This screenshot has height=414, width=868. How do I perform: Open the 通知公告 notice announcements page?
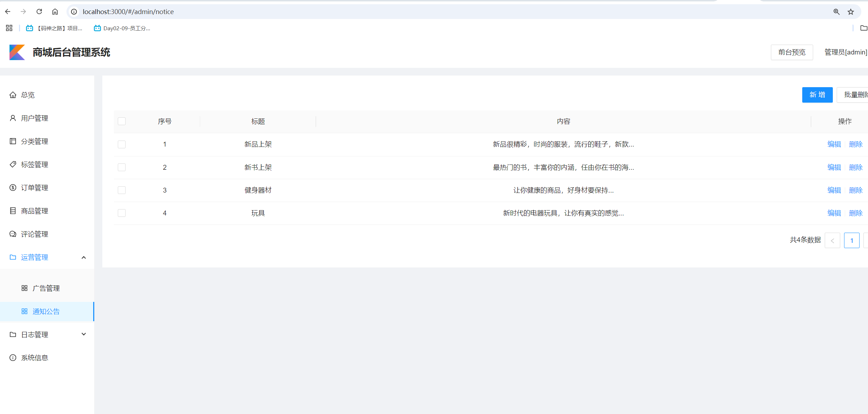46,311
